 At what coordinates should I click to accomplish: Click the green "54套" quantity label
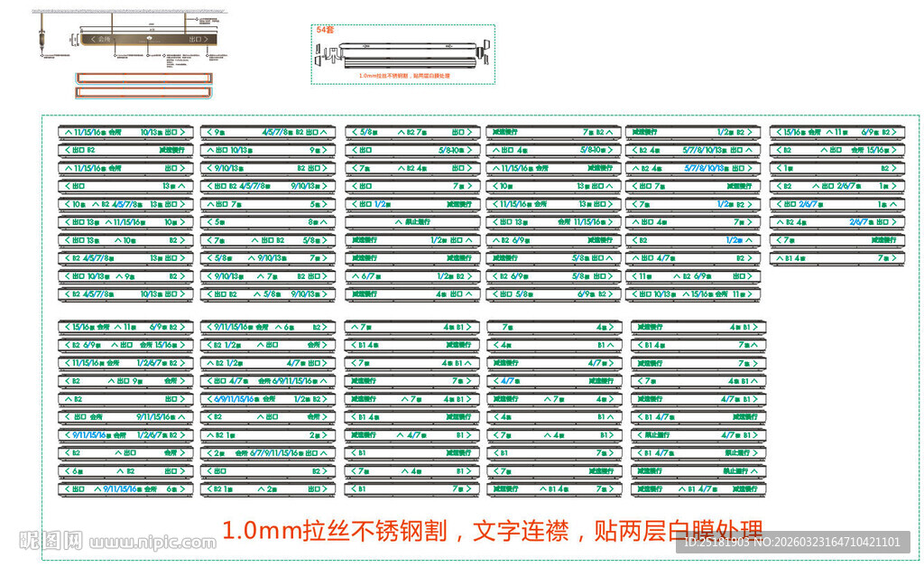click(325, 30)
